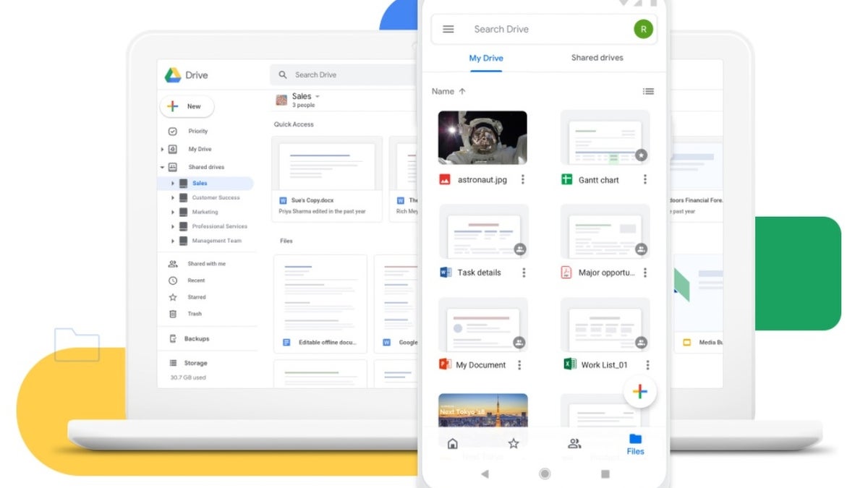Switch to list view on the phone

tap(648, 92)
